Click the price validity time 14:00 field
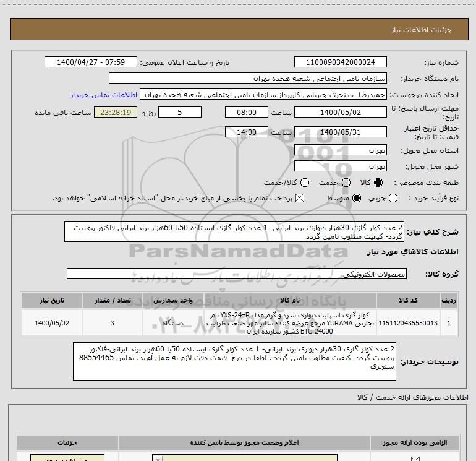Screen dimensions: 476x461 (247, 132)
